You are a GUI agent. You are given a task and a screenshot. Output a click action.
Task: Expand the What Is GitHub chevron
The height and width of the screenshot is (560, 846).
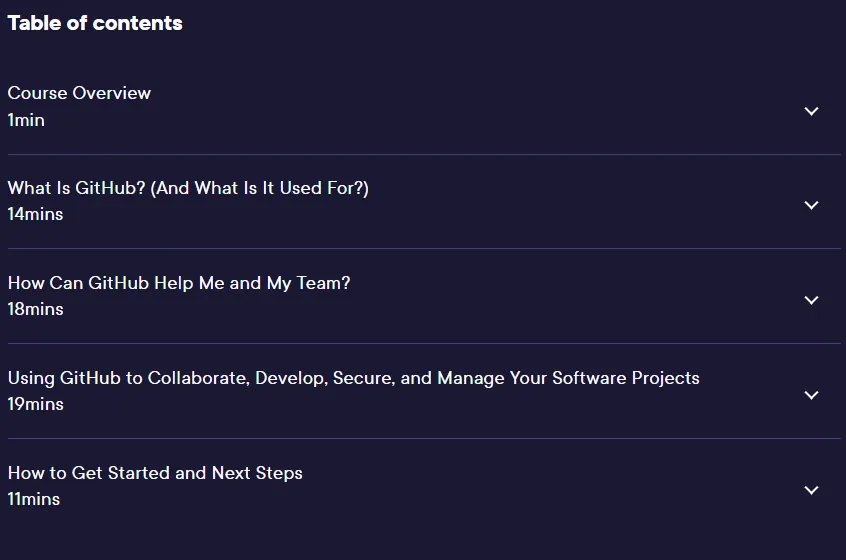(x=811, y=205)
